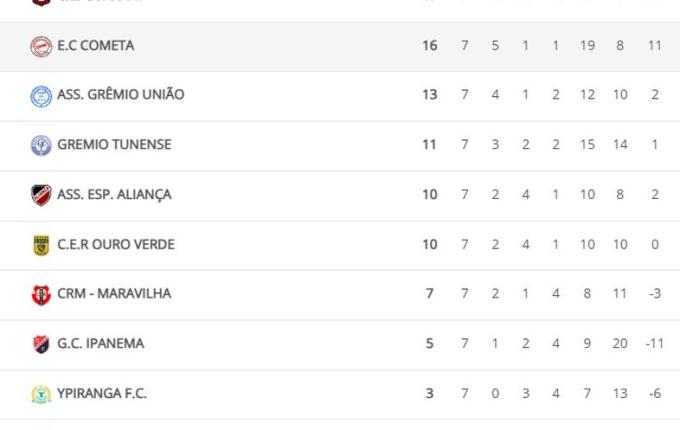Click the CRM - Maravilha team crest

click(41, 295)
